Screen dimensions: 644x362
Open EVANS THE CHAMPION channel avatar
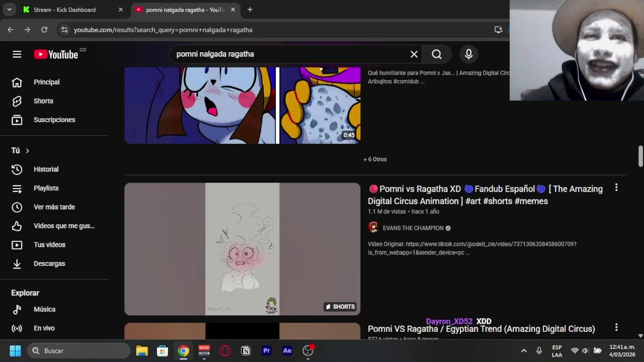pos(373,228)
